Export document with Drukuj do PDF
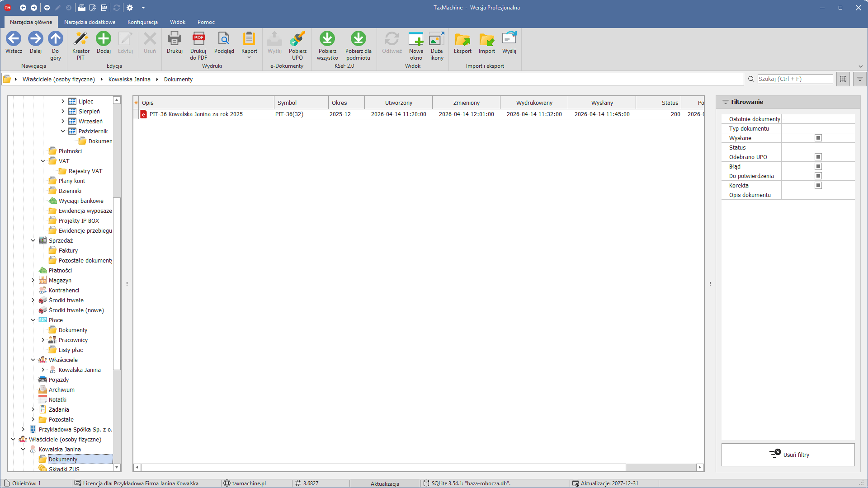This screenshot has width=868, height=488. 198,45
